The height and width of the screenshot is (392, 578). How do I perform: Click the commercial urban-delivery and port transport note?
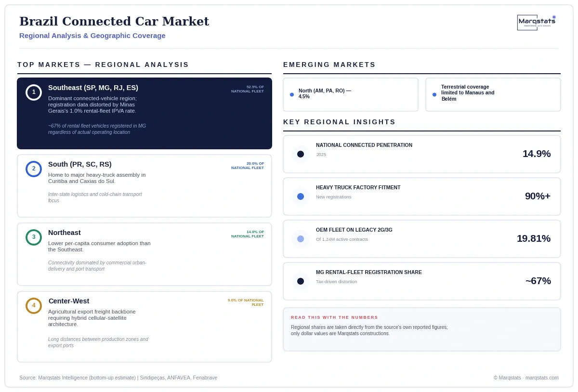click(97, 266)
